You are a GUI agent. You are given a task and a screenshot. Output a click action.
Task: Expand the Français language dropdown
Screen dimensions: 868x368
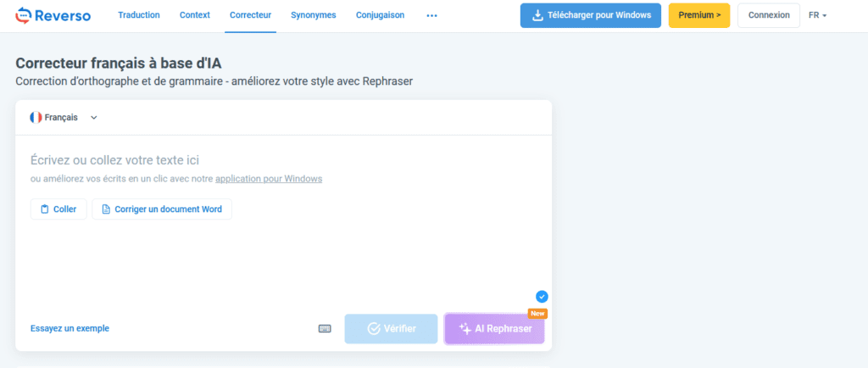click(x=93, y=118)
